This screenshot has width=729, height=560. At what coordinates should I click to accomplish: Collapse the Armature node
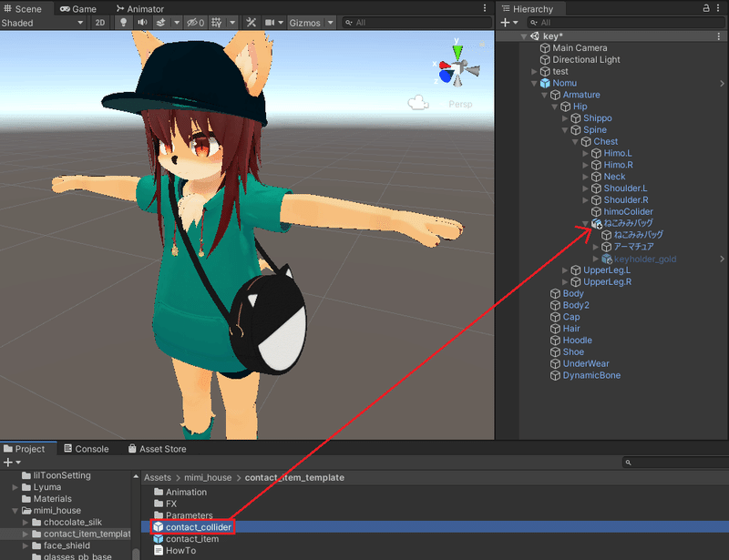544,96
